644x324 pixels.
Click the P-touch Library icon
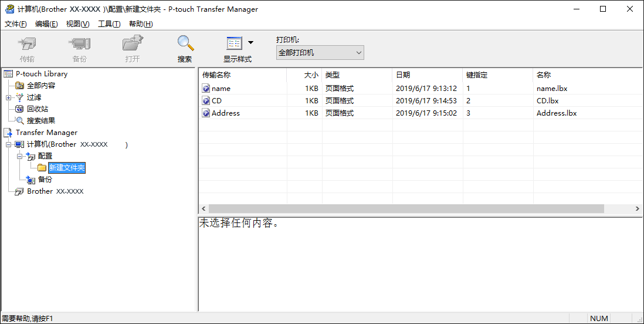pos(8,74)
